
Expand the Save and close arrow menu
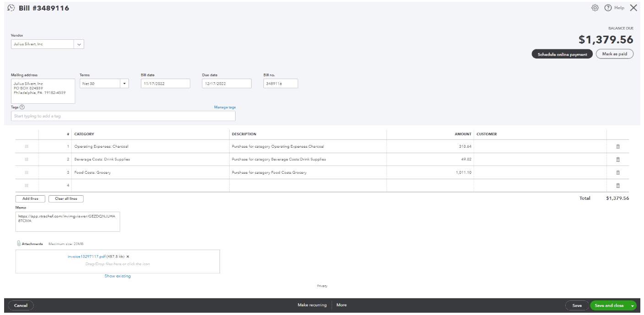[633, 305]
